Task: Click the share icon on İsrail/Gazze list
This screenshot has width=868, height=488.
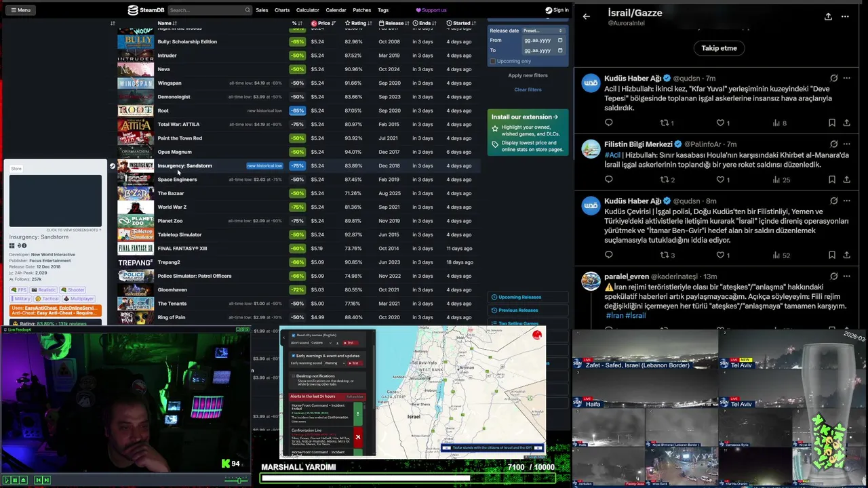Action: tap(828, 16)
